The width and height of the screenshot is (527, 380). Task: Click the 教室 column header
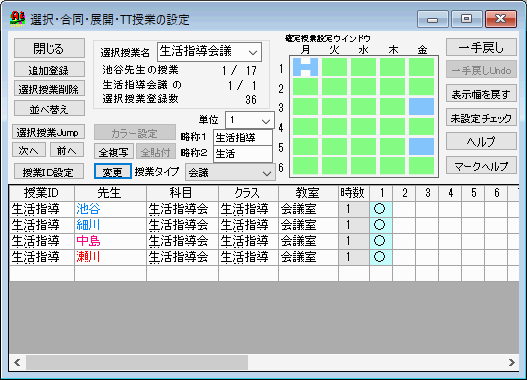coord(308,193)
